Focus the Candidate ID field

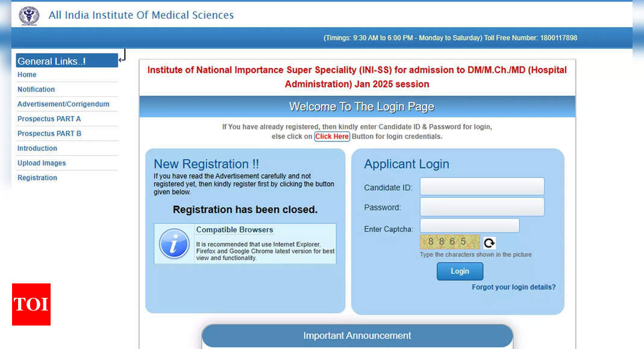[x=482, y=187]
